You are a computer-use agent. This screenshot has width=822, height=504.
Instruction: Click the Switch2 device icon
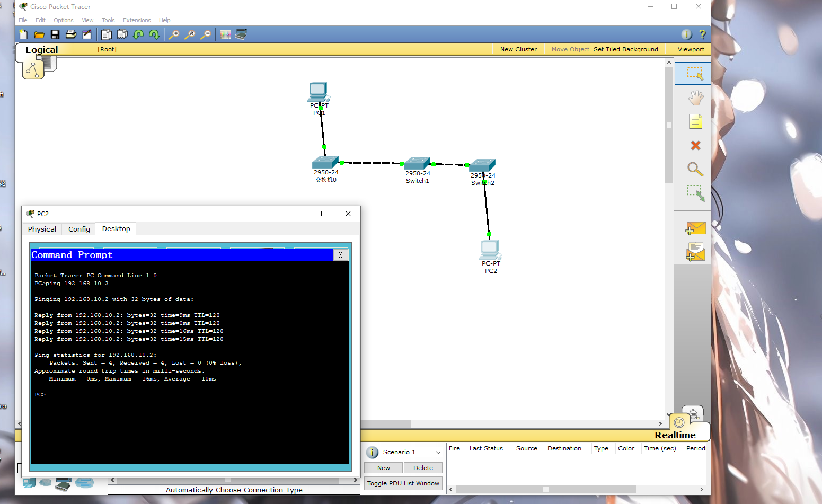tap(482, 165)
